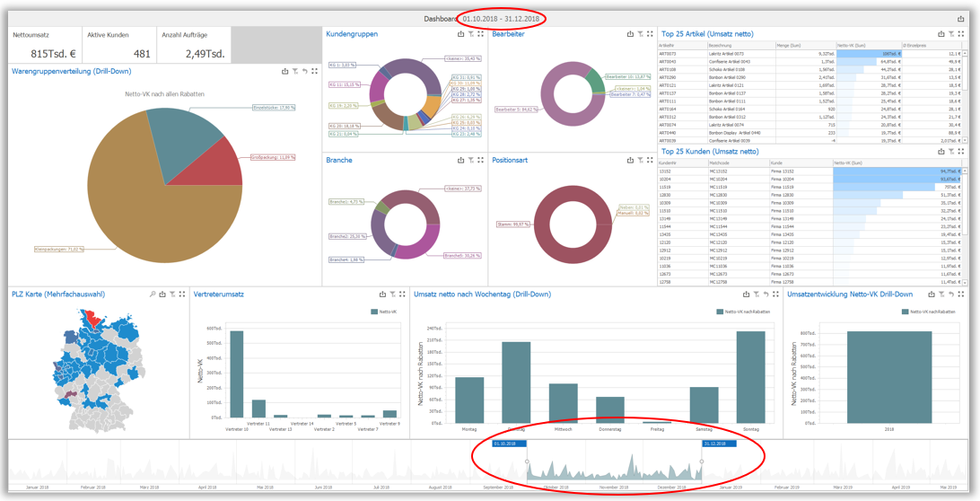This screenshot has width=980, height=501.
Task: Select the Sonntag bar in weekday chart
Action: tap(750, 377)
